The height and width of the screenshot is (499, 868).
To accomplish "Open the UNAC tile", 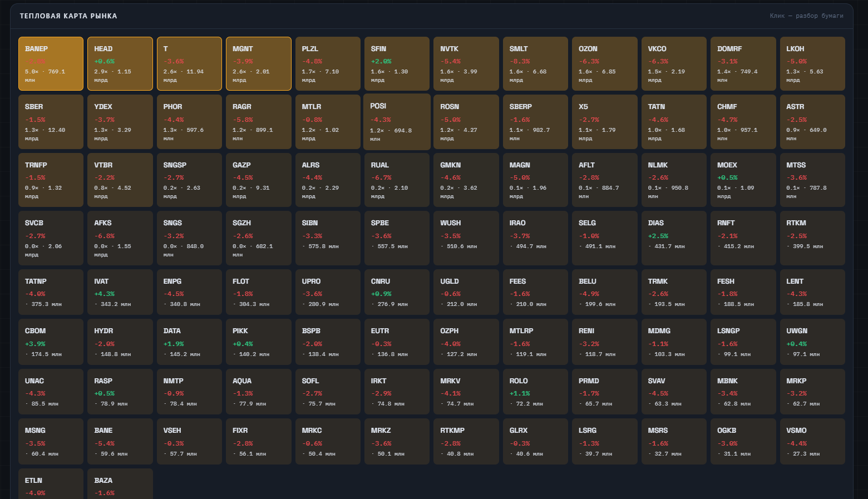I will [51, 392].
